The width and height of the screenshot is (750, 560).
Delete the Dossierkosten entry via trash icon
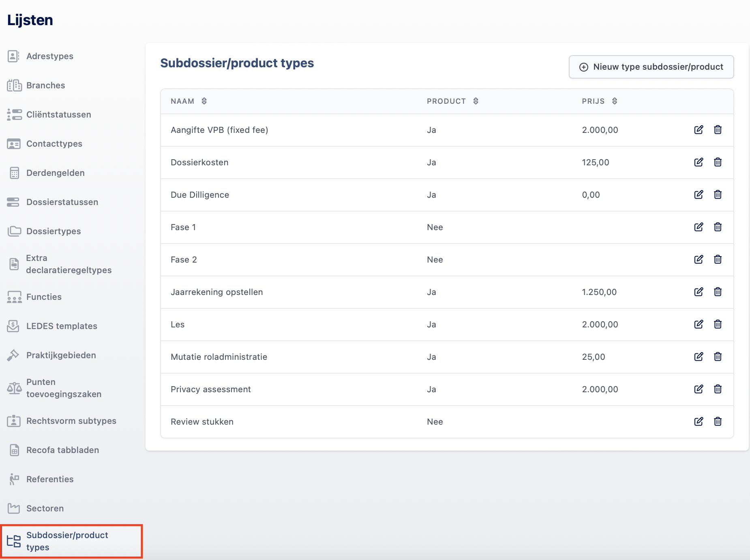pos(718,162)
